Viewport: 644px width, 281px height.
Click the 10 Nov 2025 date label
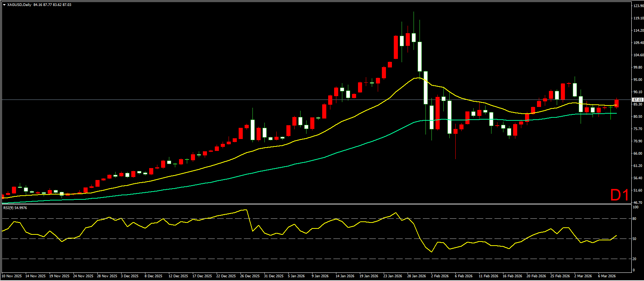pos(12,276)
